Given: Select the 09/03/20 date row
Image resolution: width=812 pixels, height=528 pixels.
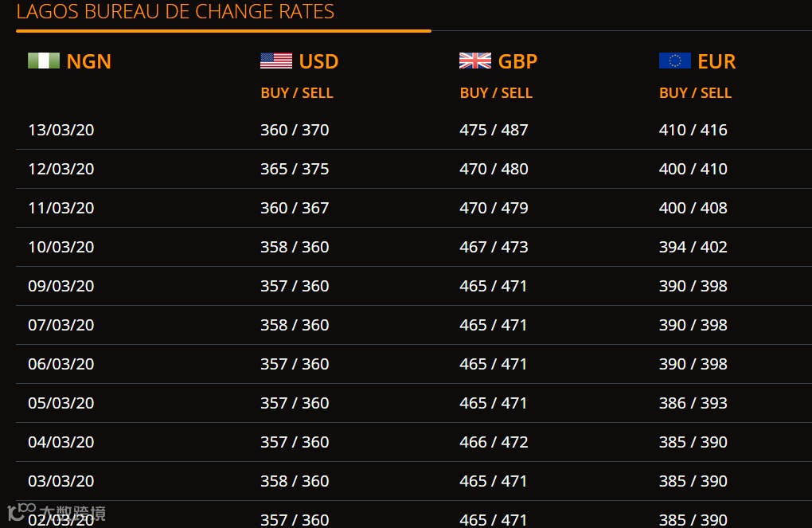Looking at the screenshot, I should (x=61, y=286).
